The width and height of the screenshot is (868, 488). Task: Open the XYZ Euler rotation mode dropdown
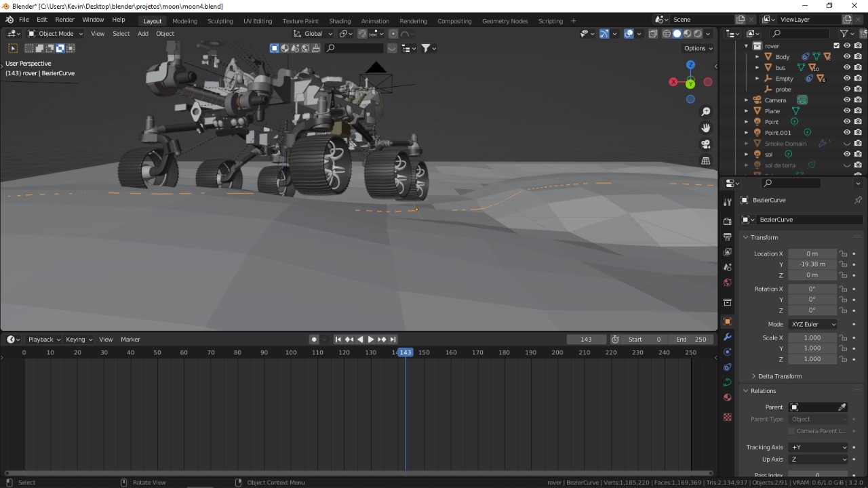point(812,325)
